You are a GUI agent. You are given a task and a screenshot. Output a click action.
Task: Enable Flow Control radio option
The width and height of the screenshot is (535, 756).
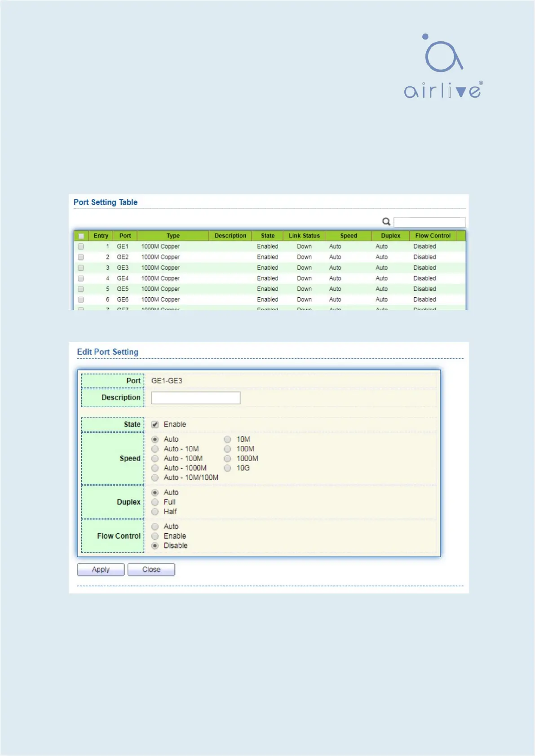(x=155, y=536)
